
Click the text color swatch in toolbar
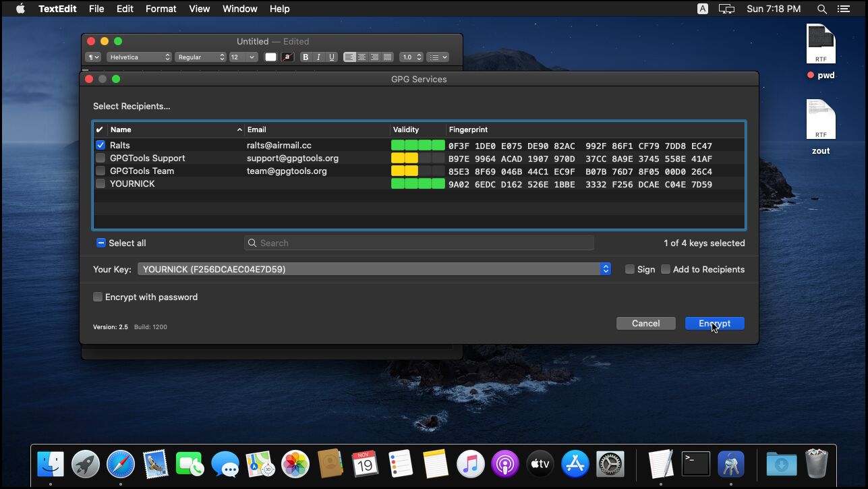point(270,57)
